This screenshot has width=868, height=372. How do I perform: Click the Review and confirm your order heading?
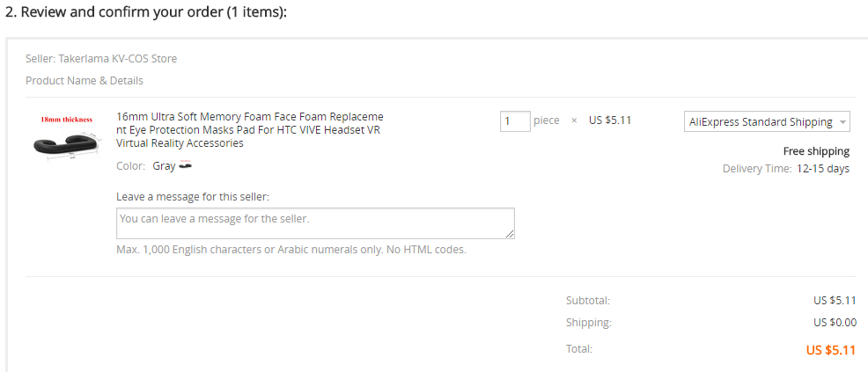[146, 12]
